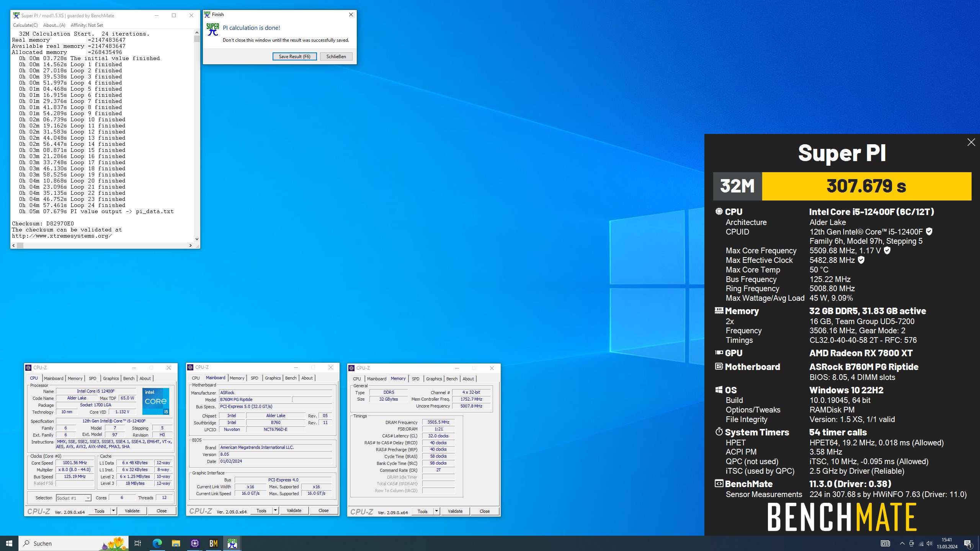Open About tab in first CPU-Z window
The width and height of the screenshot is (980, 551).
coord(145,378)
